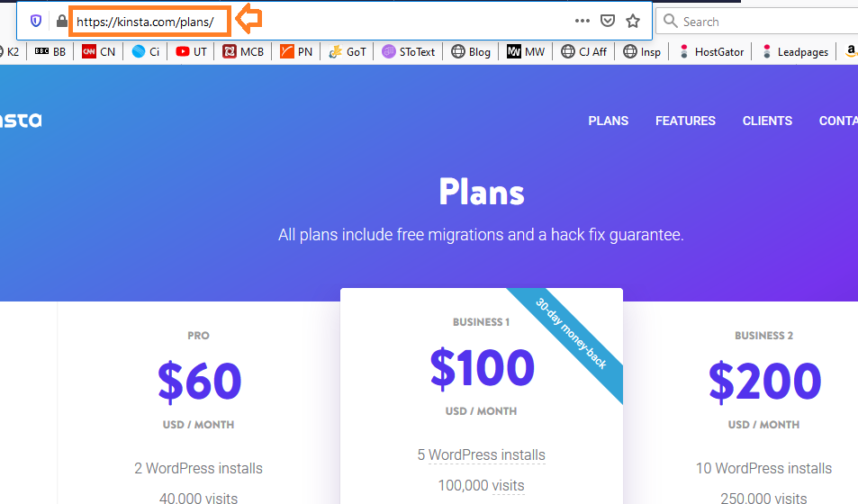This screenshot has height=504, width=858.
Task: Open the Blog bookmark
Action: coord(471,51)
